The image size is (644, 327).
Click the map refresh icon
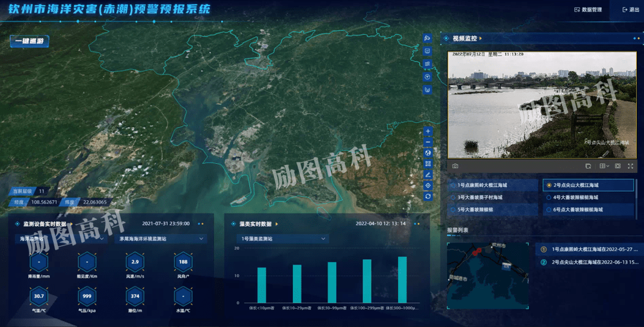427,196
